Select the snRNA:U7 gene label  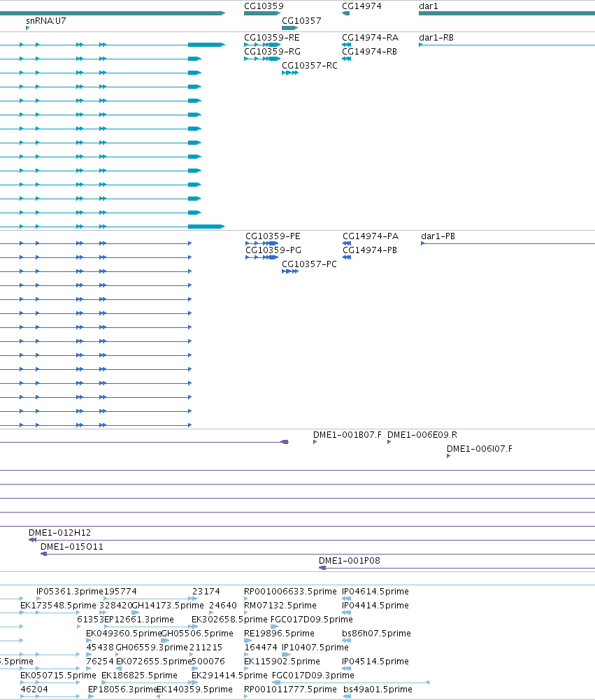(x=46, y=20)
